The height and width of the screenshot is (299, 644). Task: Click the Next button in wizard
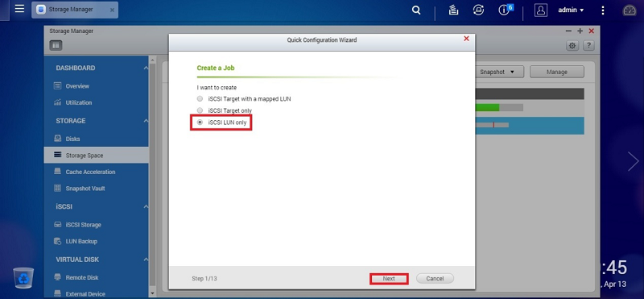click(389, 278)
